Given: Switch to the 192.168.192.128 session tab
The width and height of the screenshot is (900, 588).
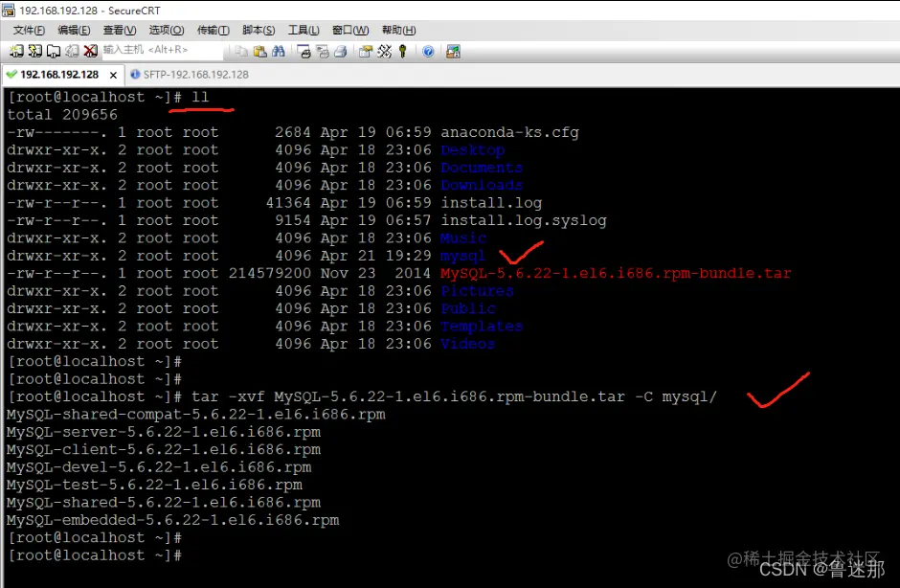Looking at the screenshot, I should (x=59, y=75).
